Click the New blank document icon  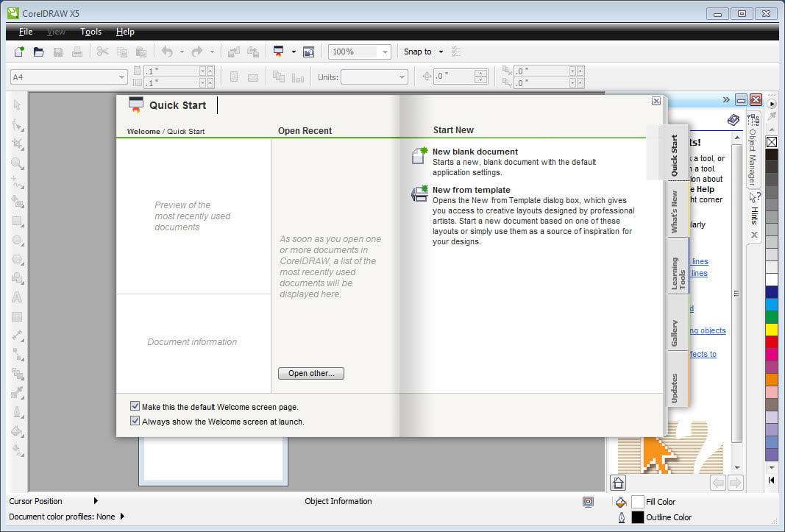pos(419,155)
